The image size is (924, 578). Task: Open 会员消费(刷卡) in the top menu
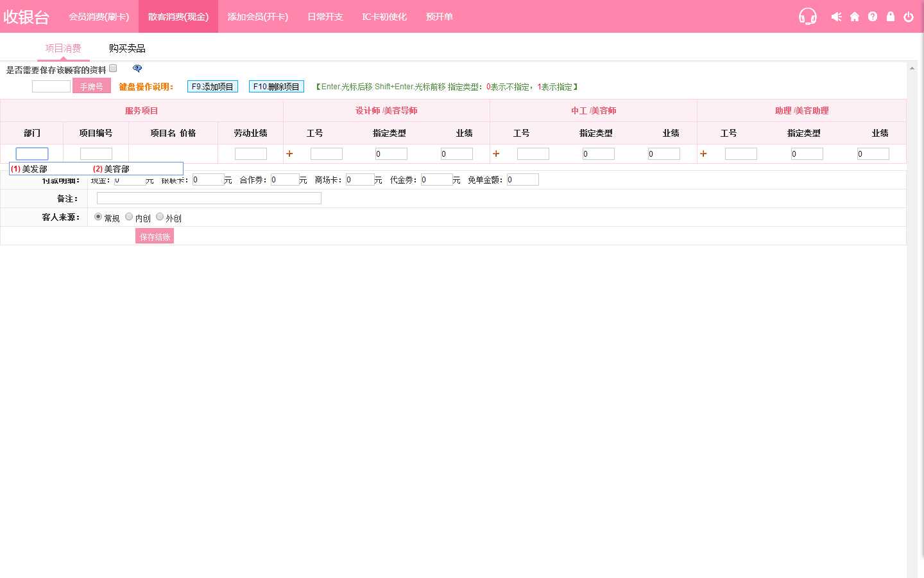[x=99, y=17]
